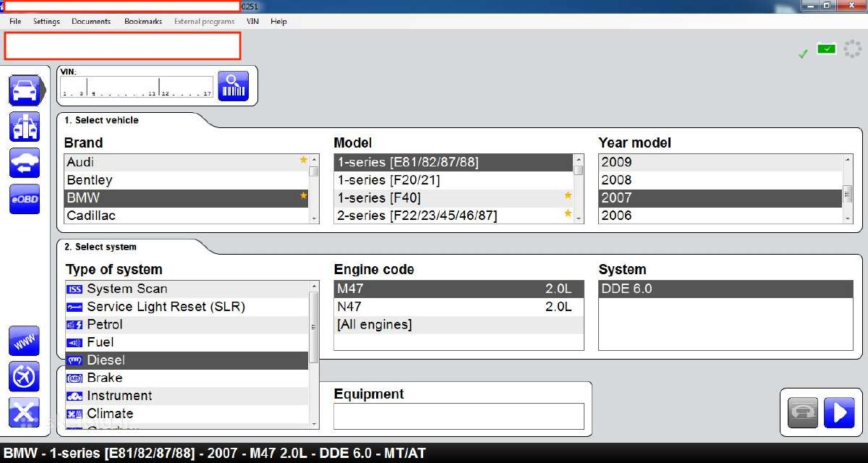The width and height of the screenshot is (868, 463).
Task: Select DDE 6.0 system
Action: tap(726, 289)
